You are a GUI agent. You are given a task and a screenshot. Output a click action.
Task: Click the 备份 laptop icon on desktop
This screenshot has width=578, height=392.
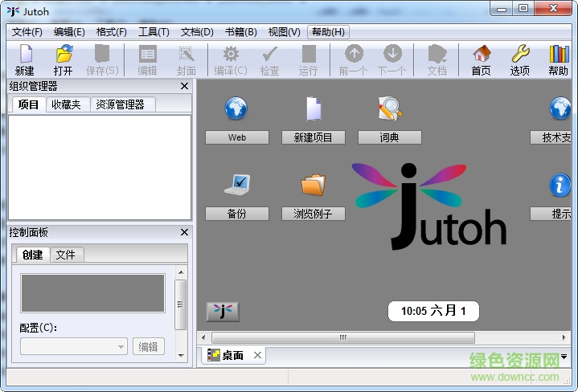(x=237, y=184)
